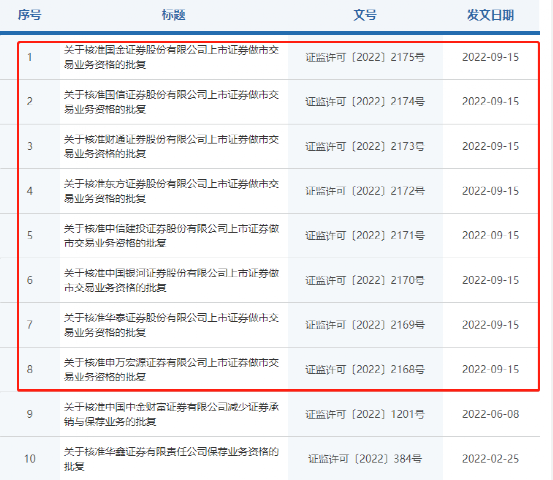Select document number 证监许可〔2022〕2173号

click(x=365, y=146)
